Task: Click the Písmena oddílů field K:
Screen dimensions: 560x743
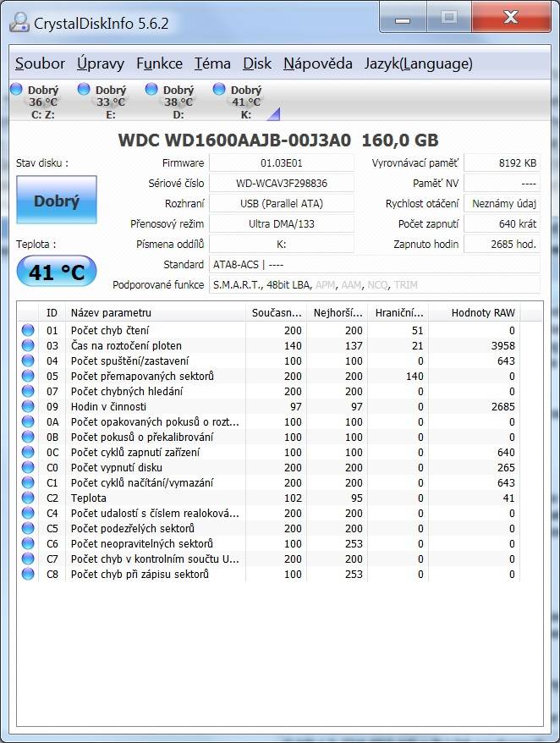Action: point(282,245)
